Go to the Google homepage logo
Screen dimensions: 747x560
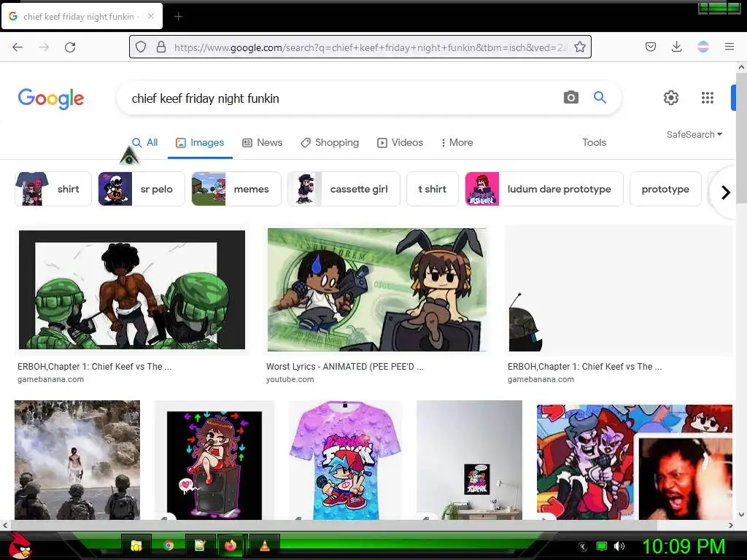[x=51, y=98]
